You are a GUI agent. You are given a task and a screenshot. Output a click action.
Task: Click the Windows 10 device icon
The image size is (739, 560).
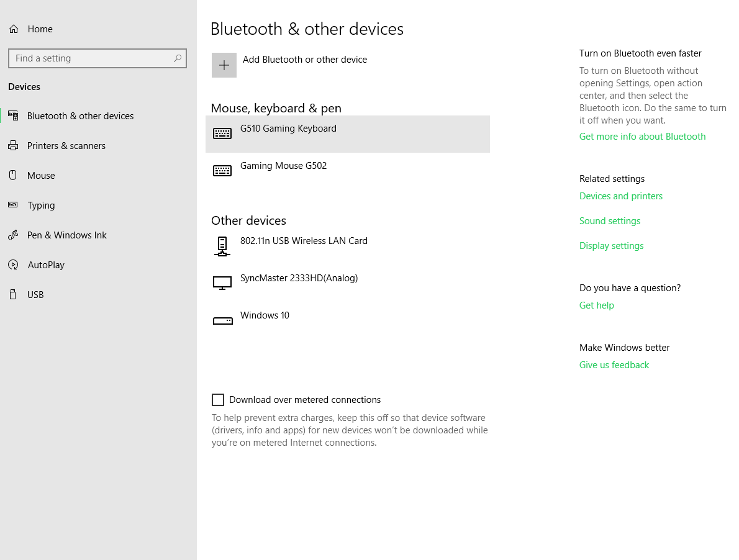(x=222, y=321)
